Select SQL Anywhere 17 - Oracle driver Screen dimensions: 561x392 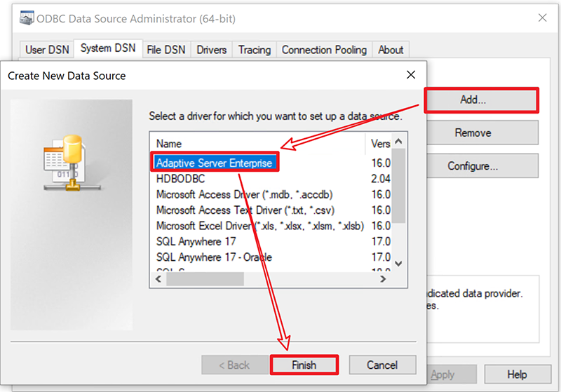coord(214,257)
